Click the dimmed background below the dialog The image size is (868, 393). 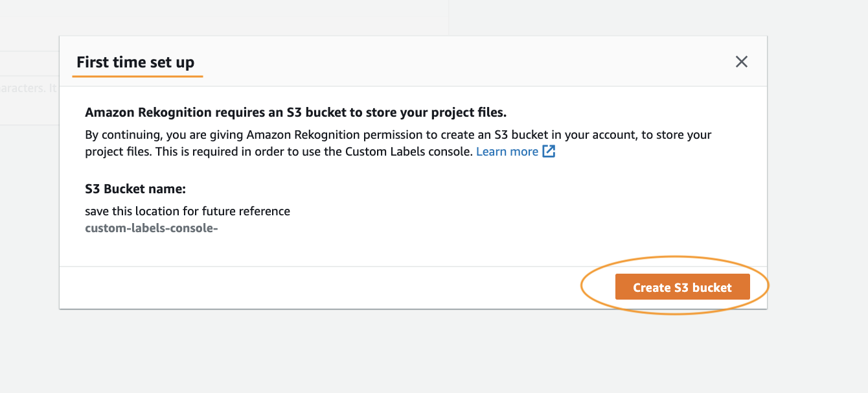point(413,350)
